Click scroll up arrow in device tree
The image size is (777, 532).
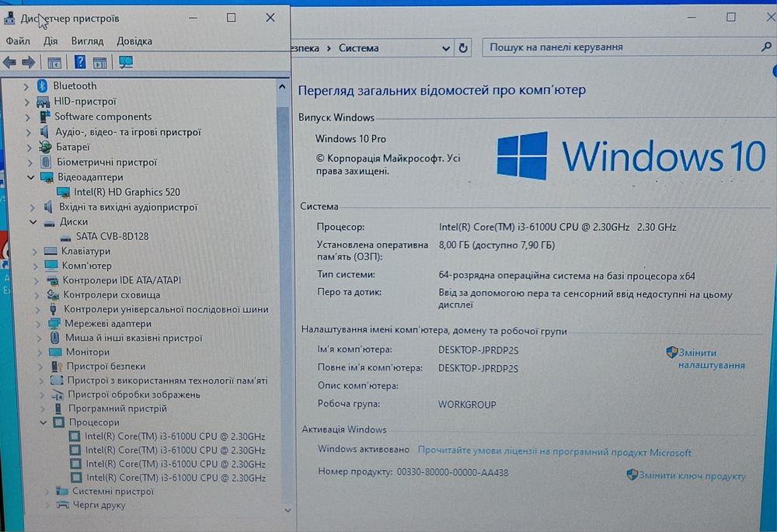point(282,86)
